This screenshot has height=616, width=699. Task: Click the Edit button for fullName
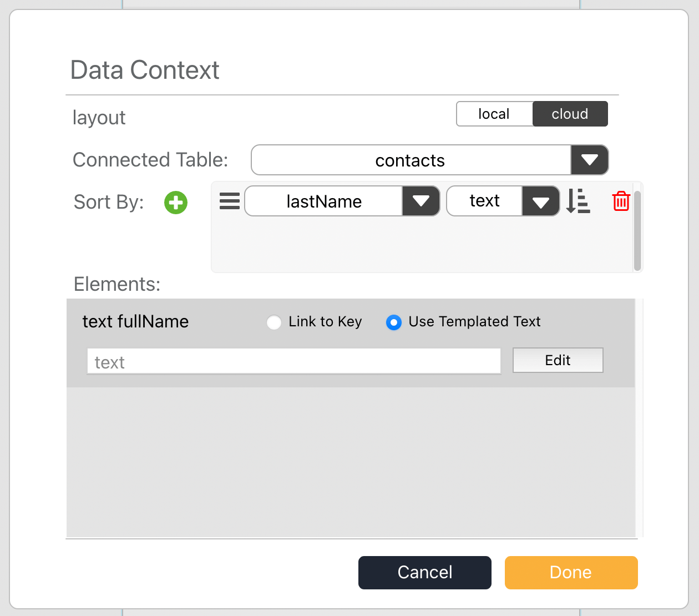tap(558, 360)
